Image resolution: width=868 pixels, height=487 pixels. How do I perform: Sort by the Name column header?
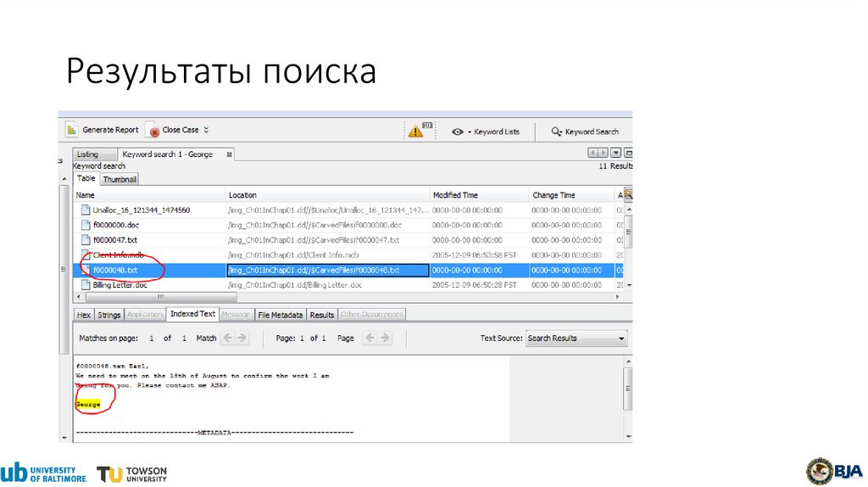tap(149, 195)
